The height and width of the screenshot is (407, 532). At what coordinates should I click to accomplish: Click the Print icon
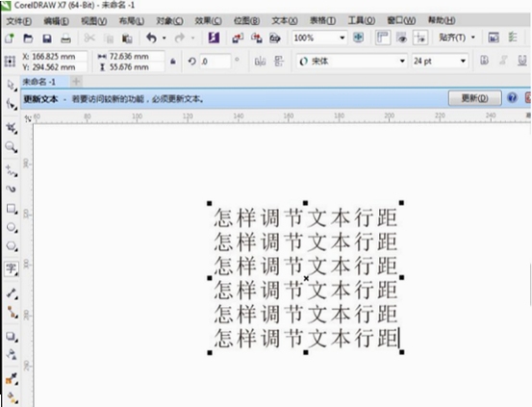click(x=65, y=38)
